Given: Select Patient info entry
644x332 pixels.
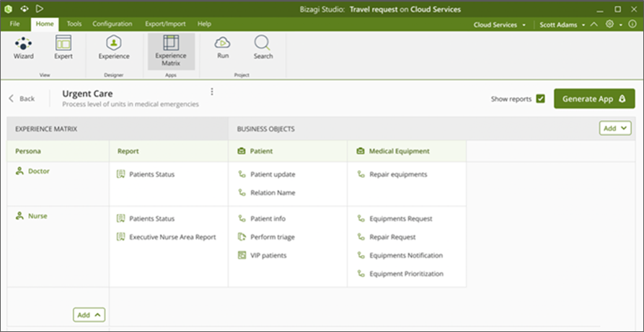Looking at the screenshot, I should (268, 219).
